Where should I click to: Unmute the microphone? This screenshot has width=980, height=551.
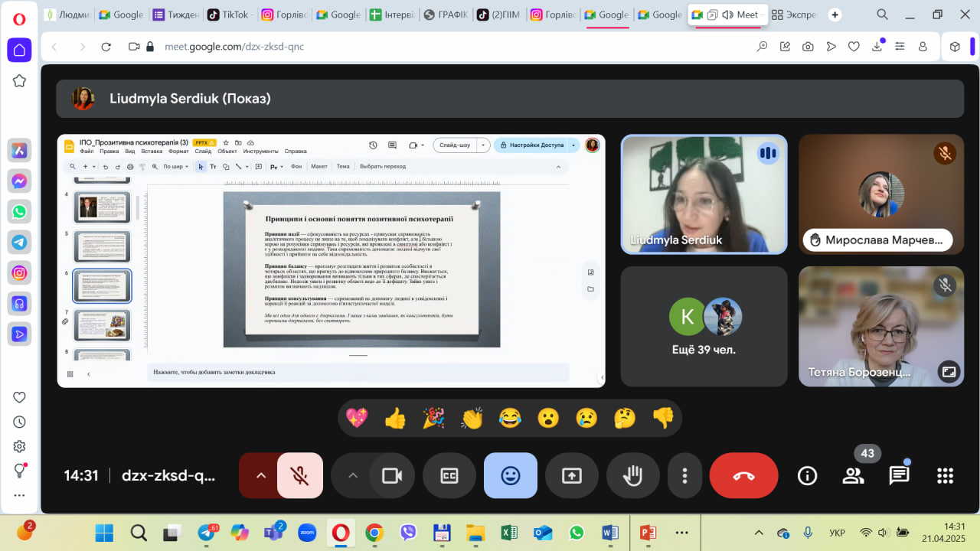click(x=299, y=476)
